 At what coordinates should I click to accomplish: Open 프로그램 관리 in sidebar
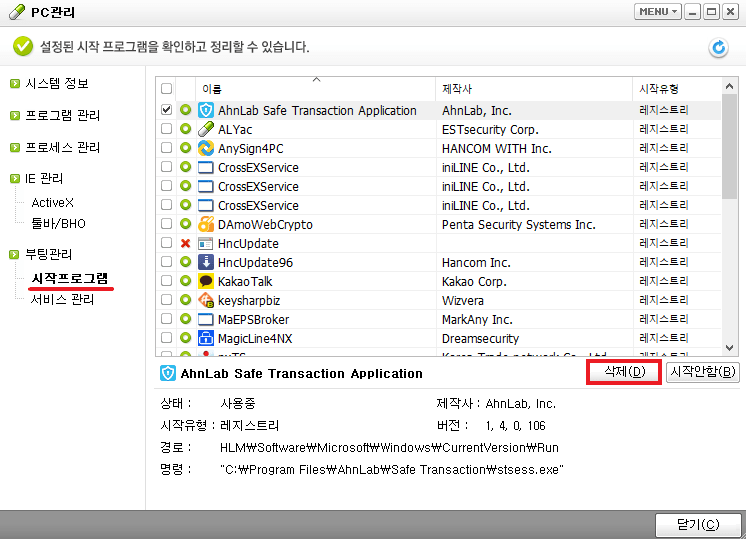(62, 116)
